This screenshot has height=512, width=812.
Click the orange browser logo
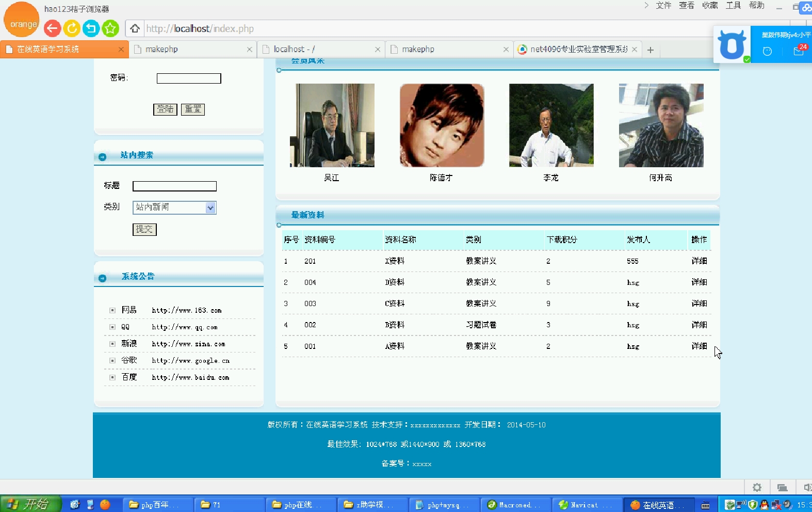[x=21, y=20]
